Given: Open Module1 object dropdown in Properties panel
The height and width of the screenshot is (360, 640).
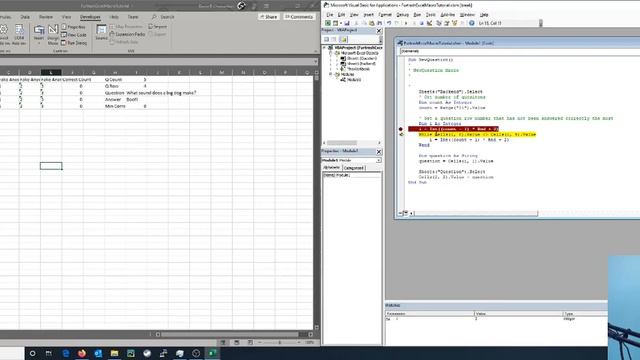Looking at the screenshot, I should tap(378, 160).
